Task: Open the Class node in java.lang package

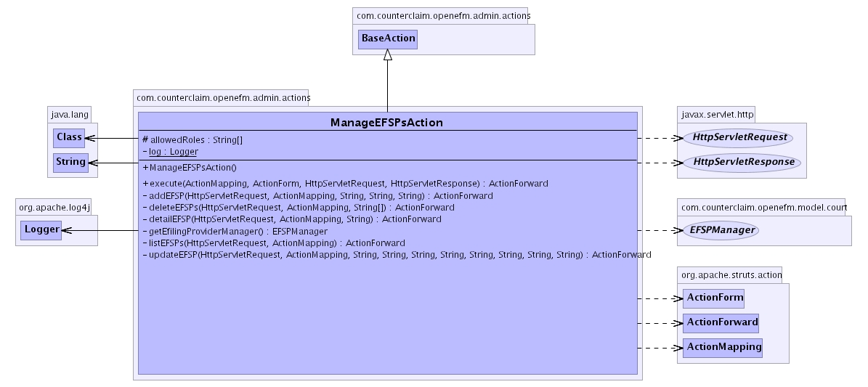Action: pyautogui.click(x=69, y=137)
